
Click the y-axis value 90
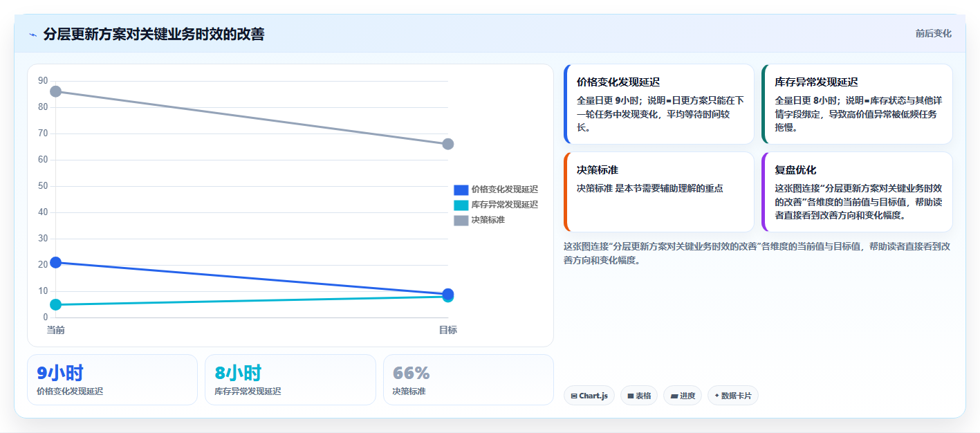pyautogui.click(x=43, y=81)
